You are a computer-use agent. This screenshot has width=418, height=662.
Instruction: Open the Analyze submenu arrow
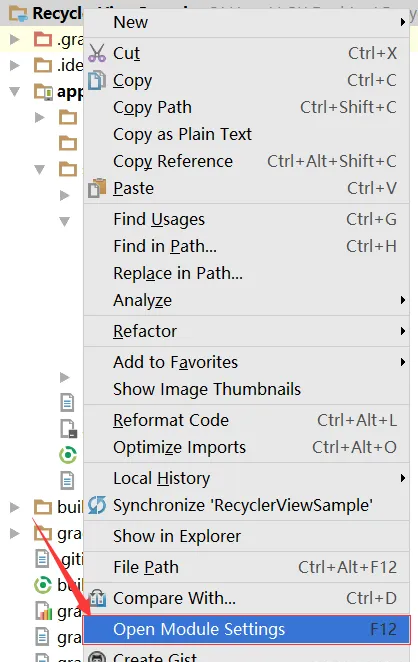403,300
